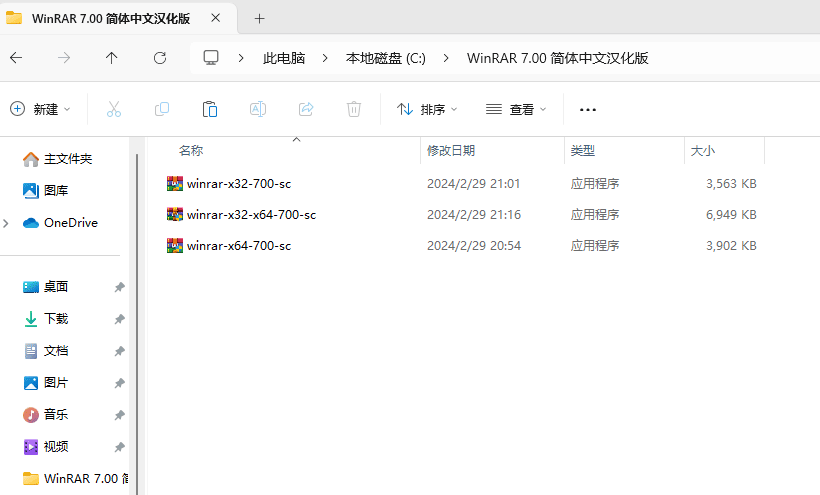Image resolution: width=820 pixels, height=495 pixels.
Task: Refresh the current folder view
Action: (160, 57)
